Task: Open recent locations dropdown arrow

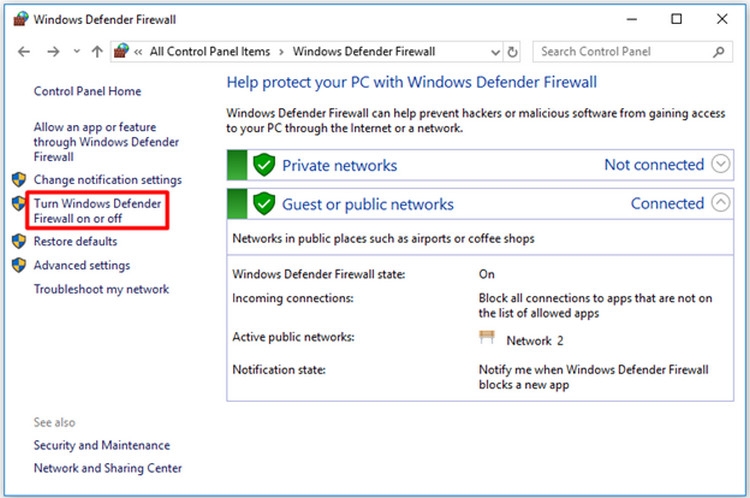Action: pos(77,51)
